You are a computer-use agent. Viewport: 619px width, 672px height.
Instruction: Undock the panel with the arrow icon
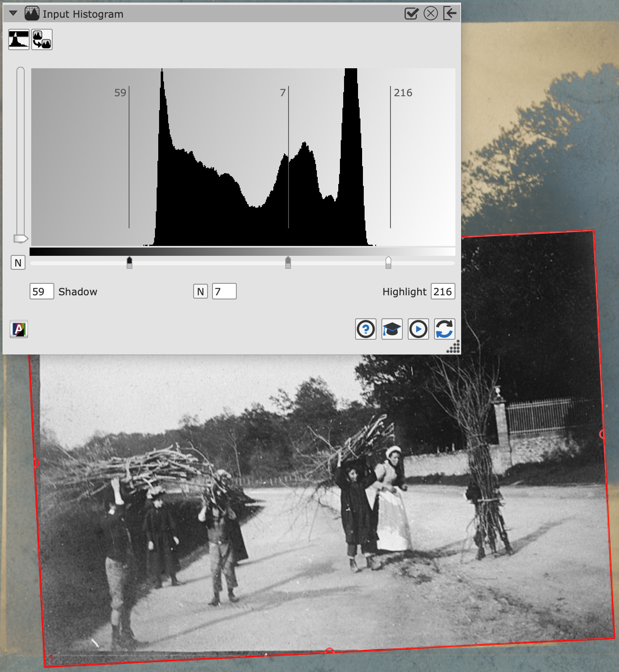(450, 14)
